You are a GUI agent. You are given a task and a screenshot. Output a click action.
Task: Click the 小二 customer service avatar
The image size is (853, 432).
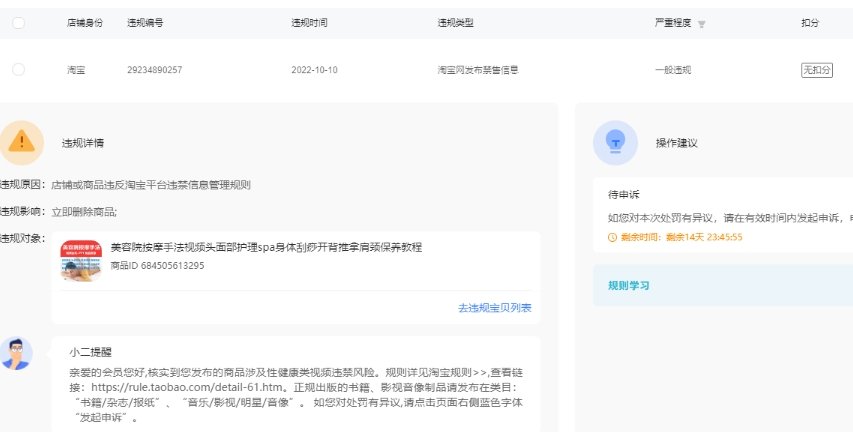[16, 353]
